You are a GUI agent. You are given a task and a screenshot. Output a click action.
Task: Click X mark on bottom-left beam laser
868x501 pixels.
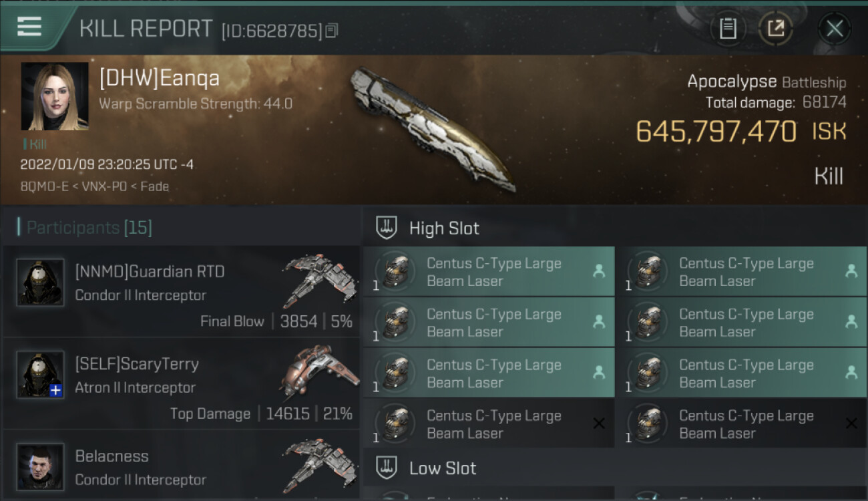pyautogui.click(x=599, y=424)
